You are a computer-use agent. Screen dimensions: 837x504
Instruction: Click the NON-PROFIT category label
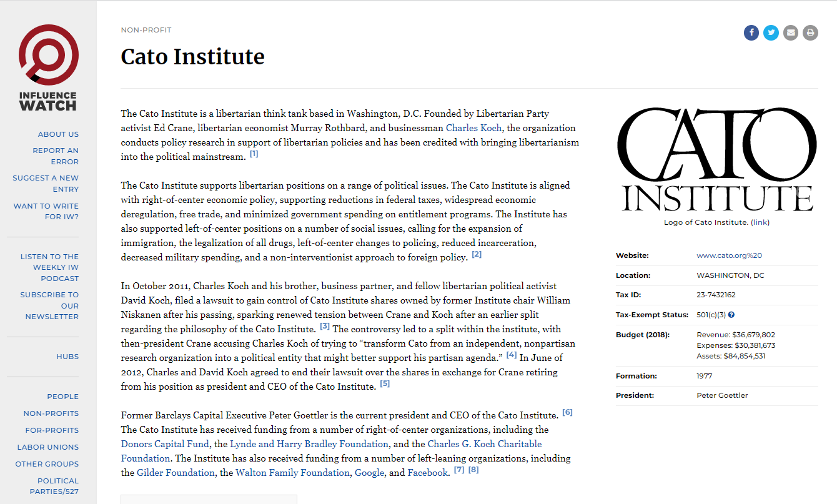[146, 30]
